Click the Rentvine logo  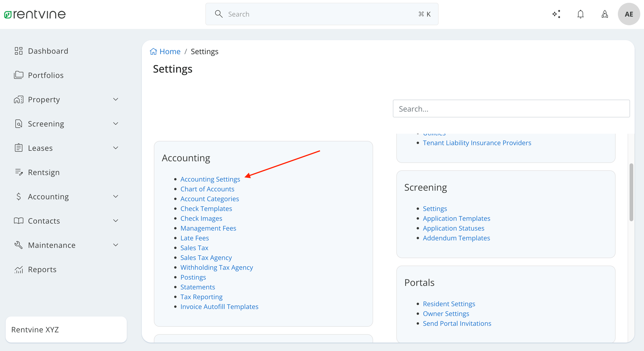[x=35, y=14]
